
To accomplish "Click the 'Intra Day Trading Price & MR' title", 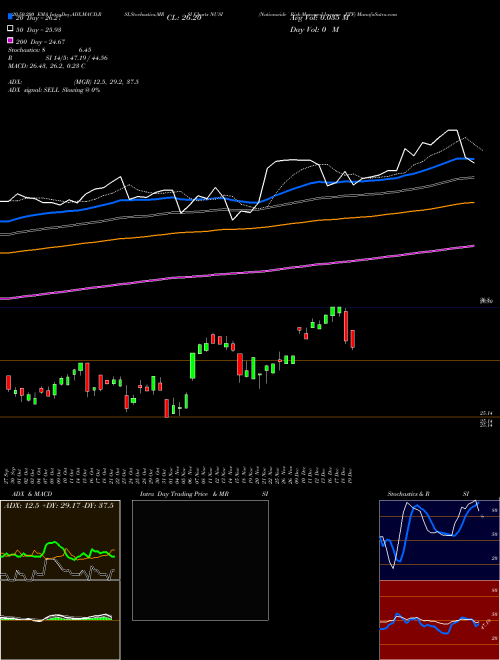I will 184,494.
